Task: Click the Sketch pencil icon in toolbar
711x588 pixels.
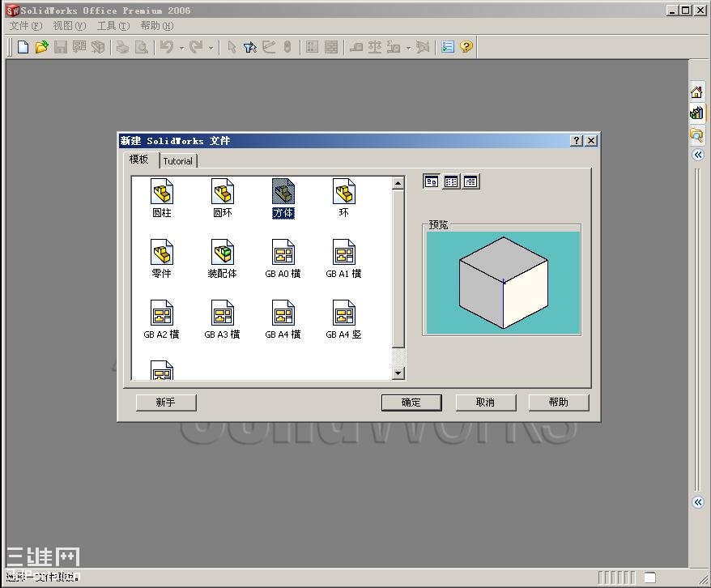Action: 269,47
